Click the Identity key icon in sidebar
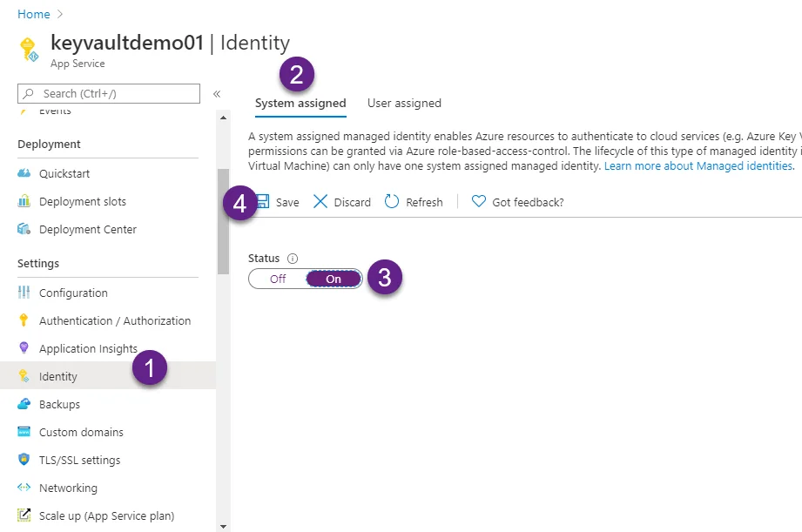802x532 pixels. tap(24, 376)
